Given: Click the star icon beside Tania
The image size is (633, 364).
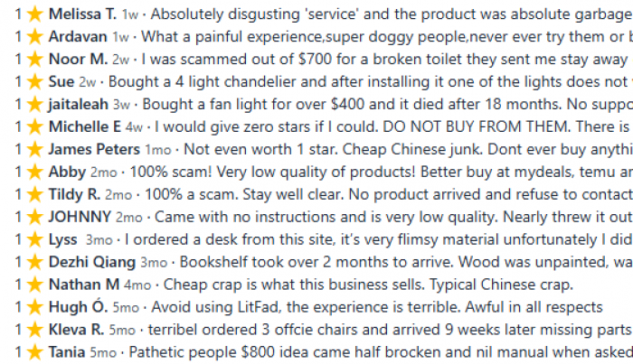Looking at the screenshot, I should [x=35, y=353].
